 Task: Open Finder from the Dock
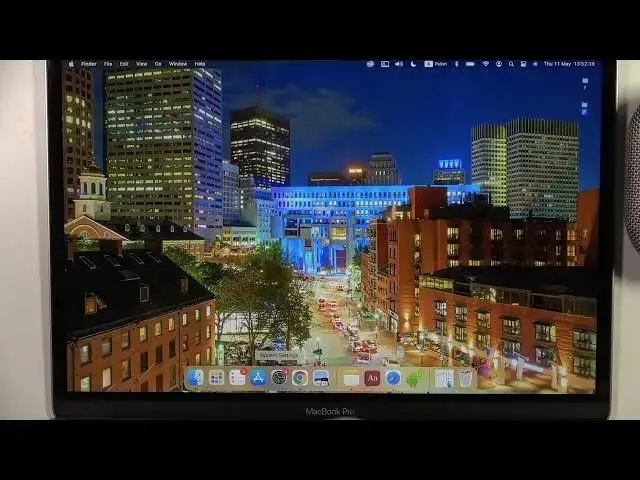coord(196,377)
